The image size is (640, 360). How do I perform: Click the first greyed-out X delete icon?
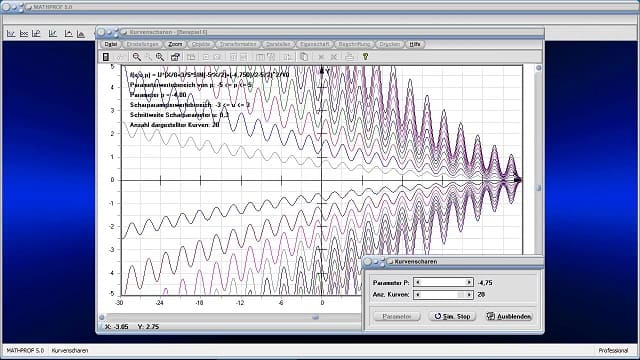[x=321, y=57]
